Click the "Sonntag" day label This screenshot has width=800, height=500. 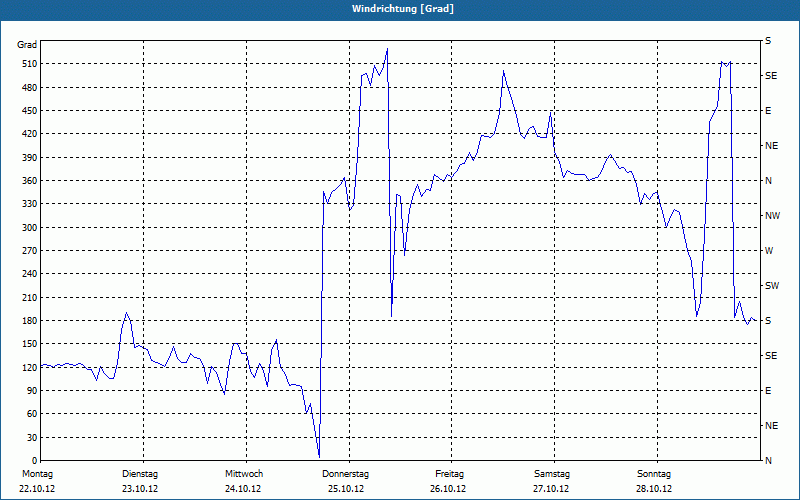pos(654,474)
